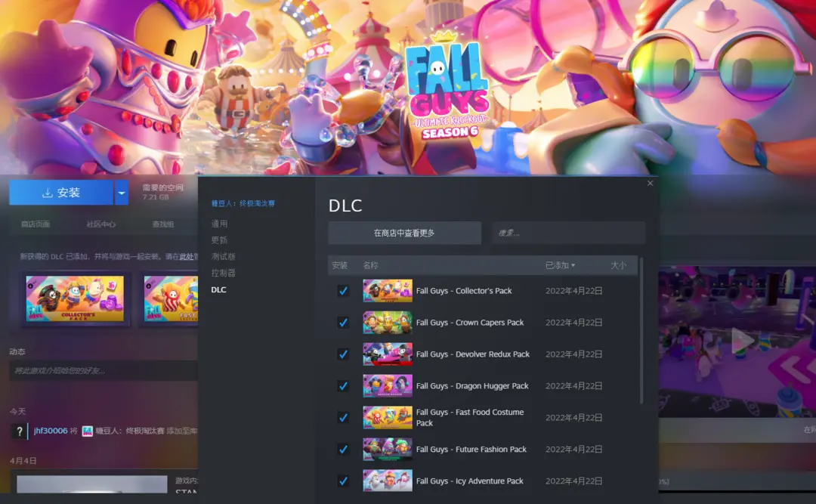Click the Dragon Hugger Pack list icon
The image size is (816, 504).
point(388,386)
